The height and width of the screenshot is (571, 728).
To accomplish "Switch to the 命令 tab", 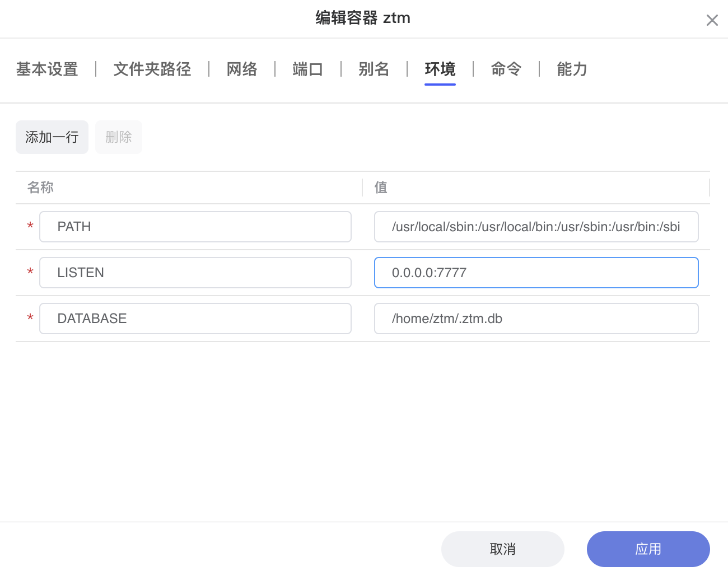I will click(x=506, y=69).
